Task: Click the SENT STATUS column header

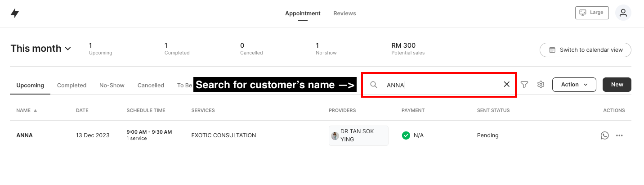Action: click(x=493, y=110)
